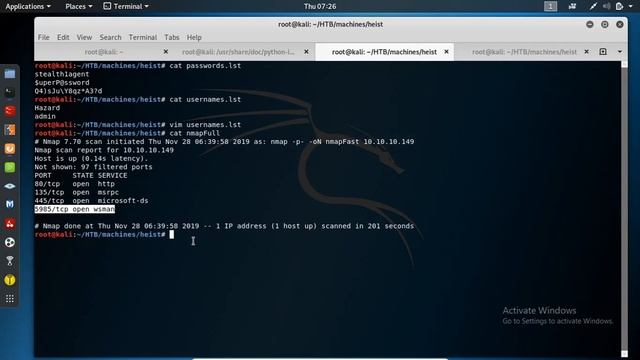Click the highlighted '5985/tcp open wsman' line
This screenshot has height=360, width=640.
75,209
